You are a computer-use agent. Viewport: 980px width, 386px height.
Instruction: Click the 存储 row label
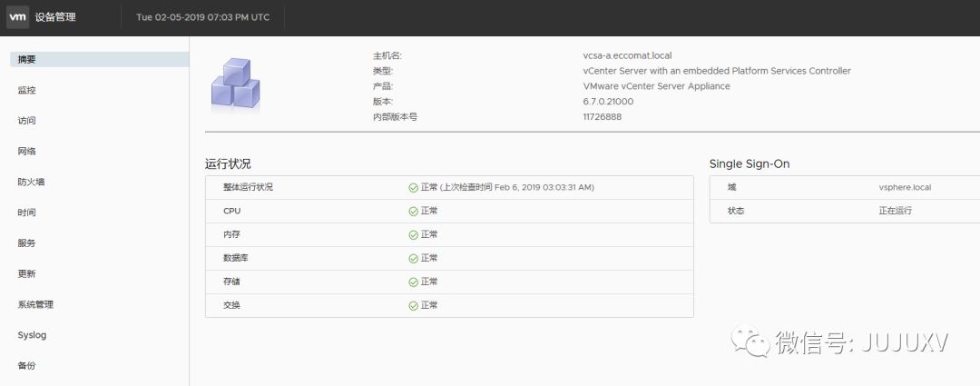pos(232,282)
